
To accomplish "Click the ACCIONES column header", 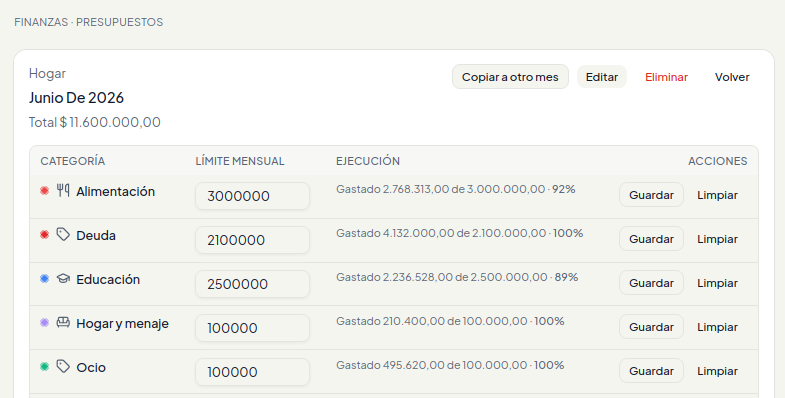I will pos(717,161).
